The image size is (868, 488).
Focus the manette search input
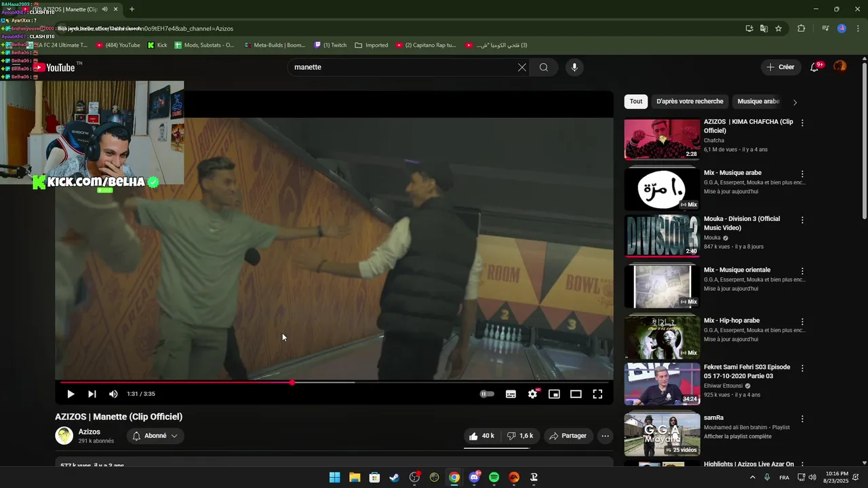point(403,67)
